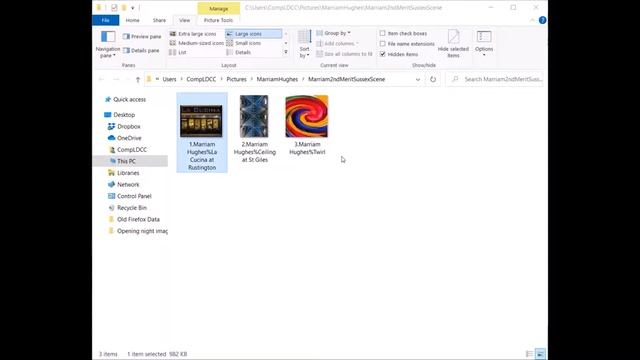This screenshot has height=360, width=640.
Task: Select Large icons layout
Action: (253, 34)
